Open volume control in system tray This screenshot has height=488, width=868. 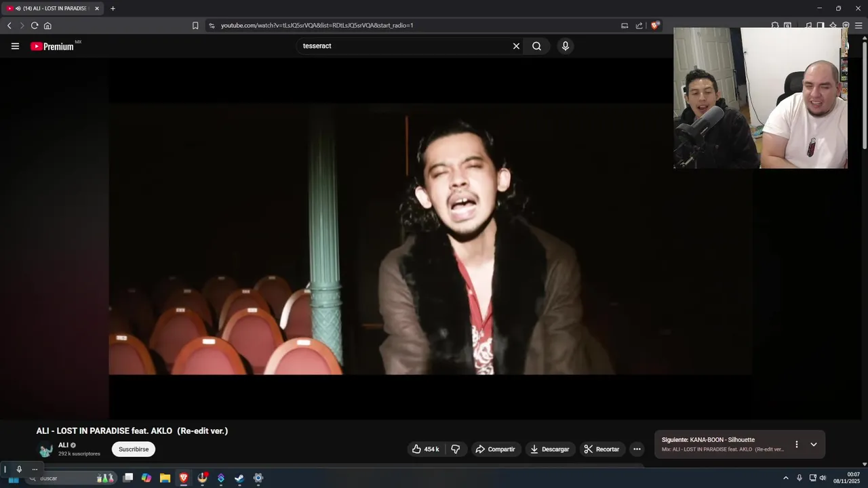pyautogui.click(x=823, y=479)
